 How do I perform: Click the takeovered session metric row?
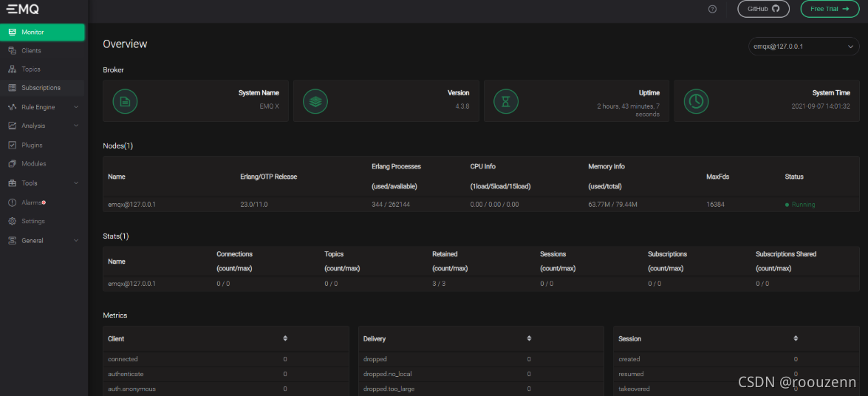pyautogui.click(x=737, y=389)
